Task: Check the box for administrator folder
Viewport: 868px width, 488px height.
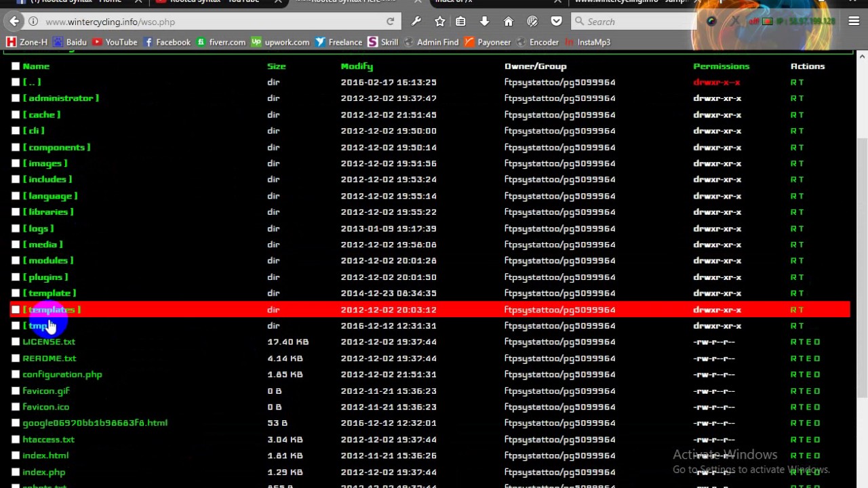Action: click(x=16, y=98)
